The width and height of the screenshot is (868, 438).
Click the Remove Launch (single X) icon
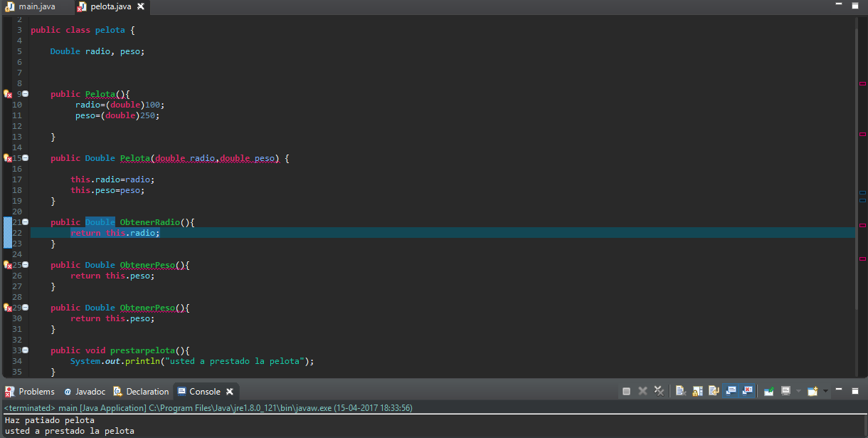coord(642,391)
